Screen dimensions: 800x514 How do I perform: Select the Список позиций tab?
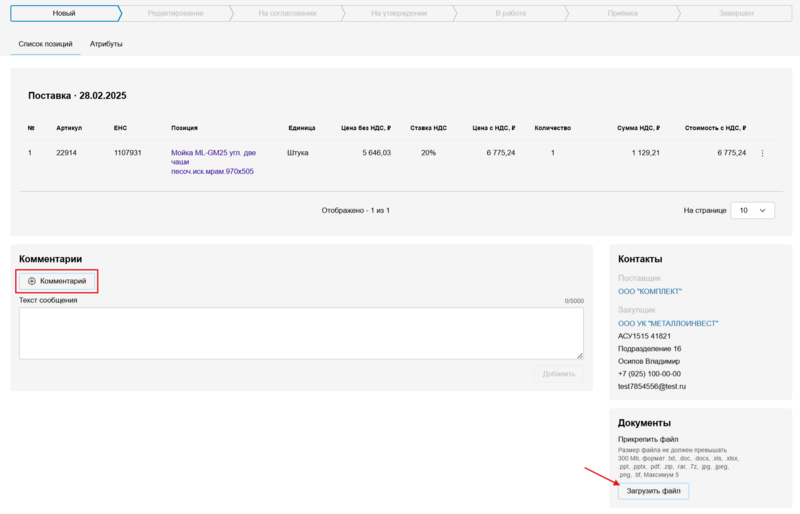(46, 44)
